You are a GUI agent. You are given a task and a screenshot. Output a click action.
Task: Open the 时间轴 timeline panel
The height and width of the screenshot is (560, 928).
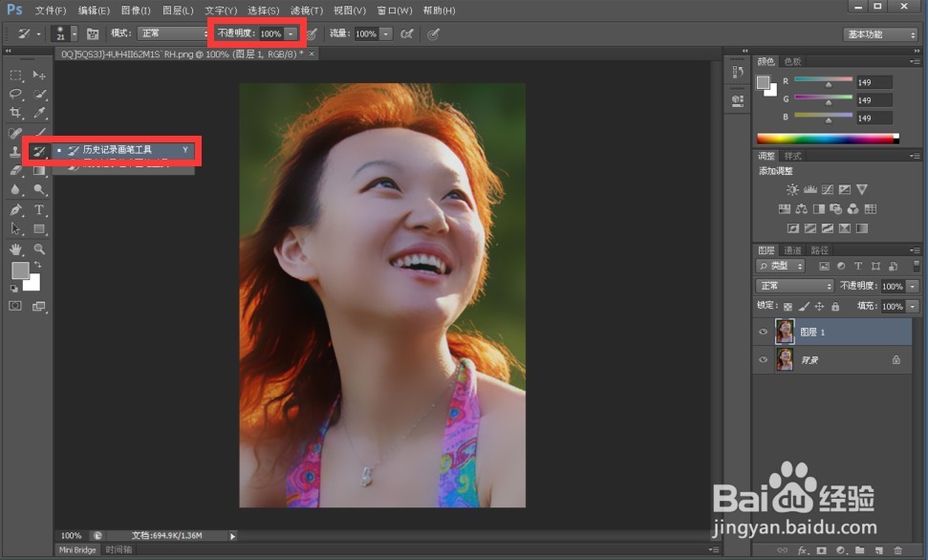point(119,549)
